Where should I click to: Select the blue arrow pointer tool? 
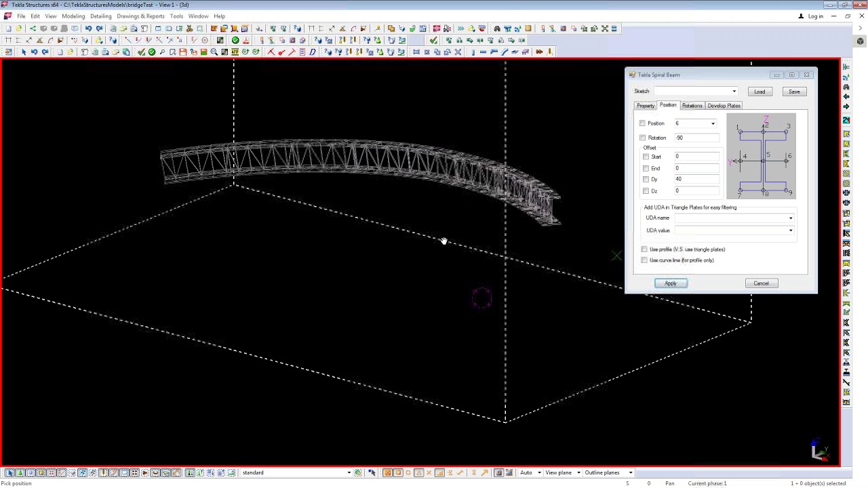coord(24,52)
